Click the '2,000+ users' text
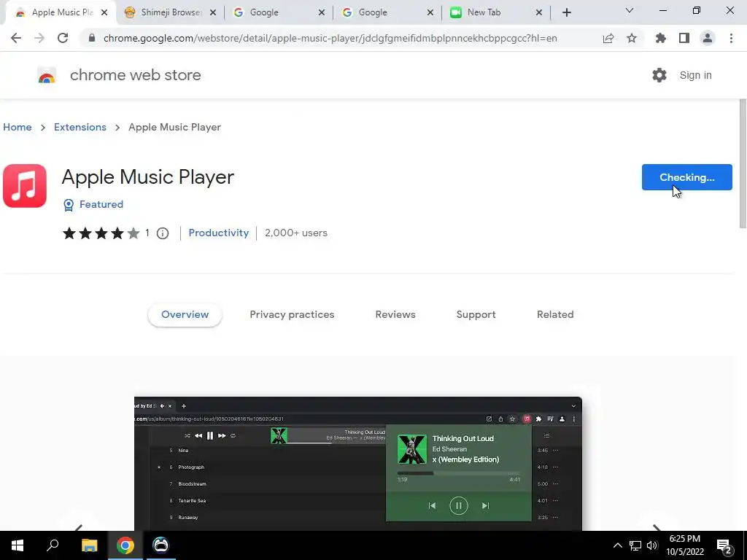Screen dimensions: 747x560 [x=296, y=233]
